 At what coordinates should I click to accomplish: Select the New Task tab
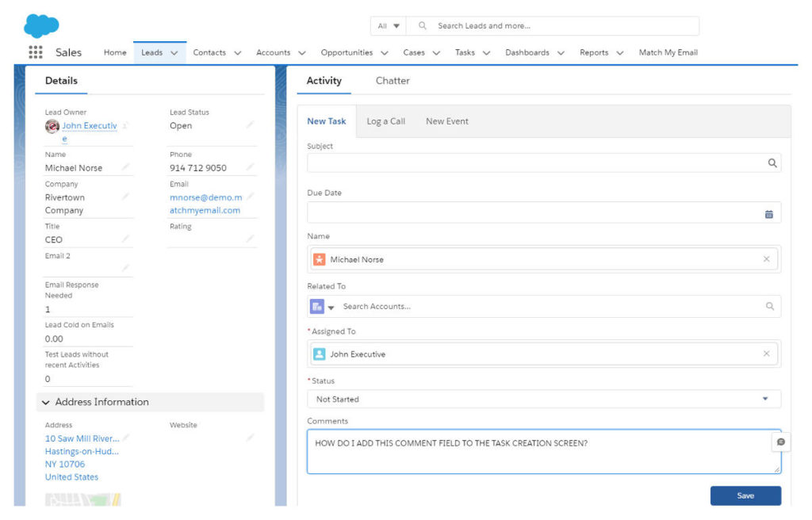326,121
